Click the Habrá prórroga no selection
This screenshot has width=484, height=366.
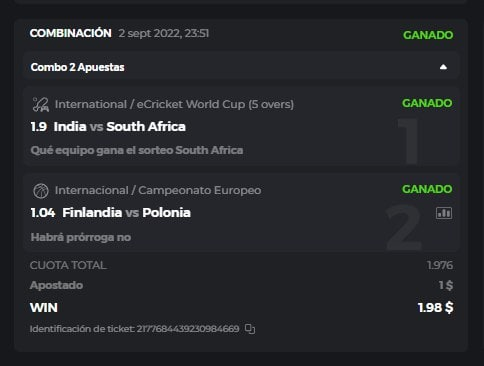pyautogui.click(x=81, y=237)
